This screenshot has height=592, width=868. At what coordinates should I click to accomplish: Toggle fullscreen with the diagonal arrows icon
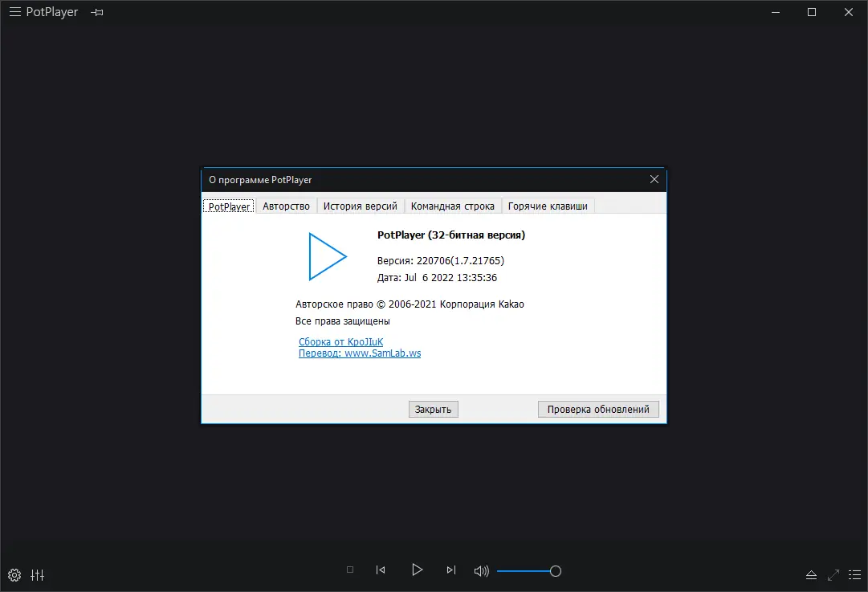point(833,575)
